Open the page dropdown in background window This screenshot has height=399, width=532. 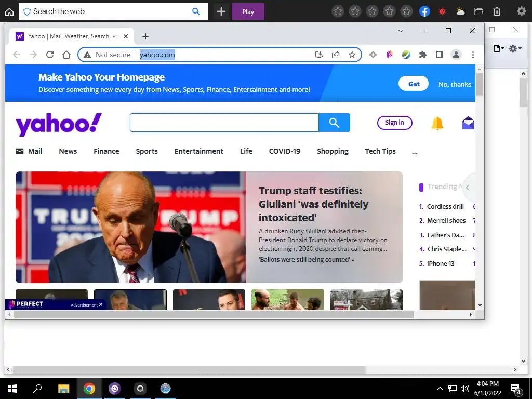pyautogui.click(x=498, y=48)
